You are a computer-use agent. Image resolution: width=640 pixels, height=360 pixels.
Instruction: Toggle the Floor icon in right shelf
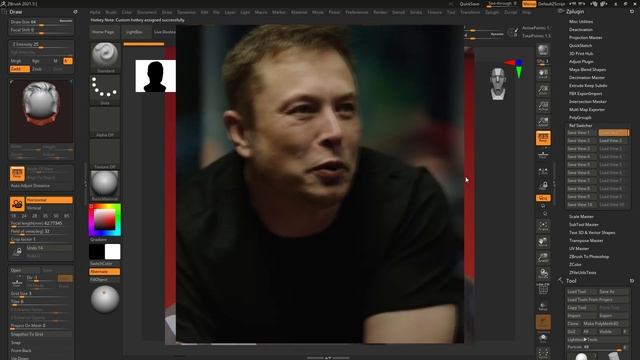point(543,154)
